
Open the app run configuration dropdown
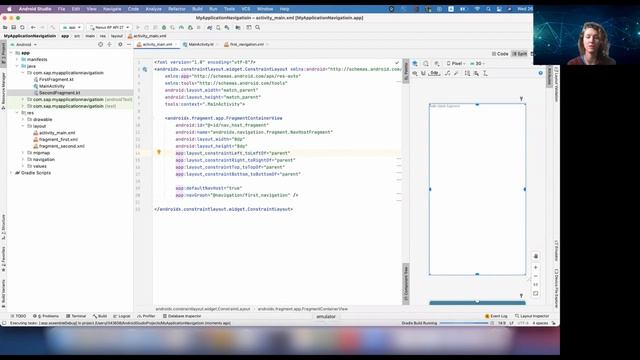pyautogui.click(x=72, y=27)
